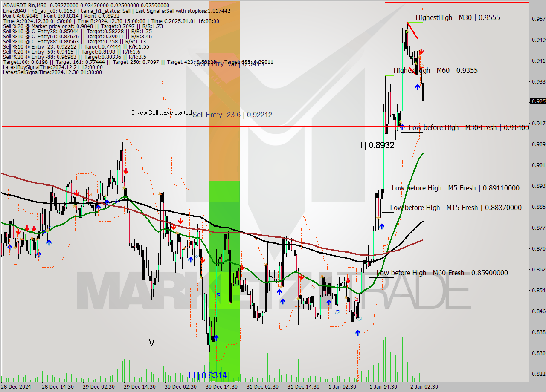Select 'Sell %20 @ Market price' line
546x392 pixels.
point(83,26)
